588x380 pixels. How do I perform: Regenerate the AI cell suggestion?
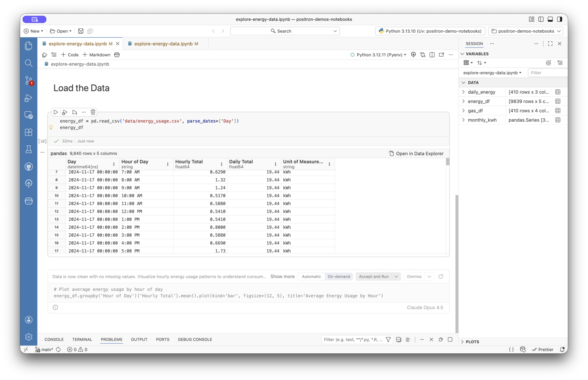pyautogui.click(x=441, y=276)
